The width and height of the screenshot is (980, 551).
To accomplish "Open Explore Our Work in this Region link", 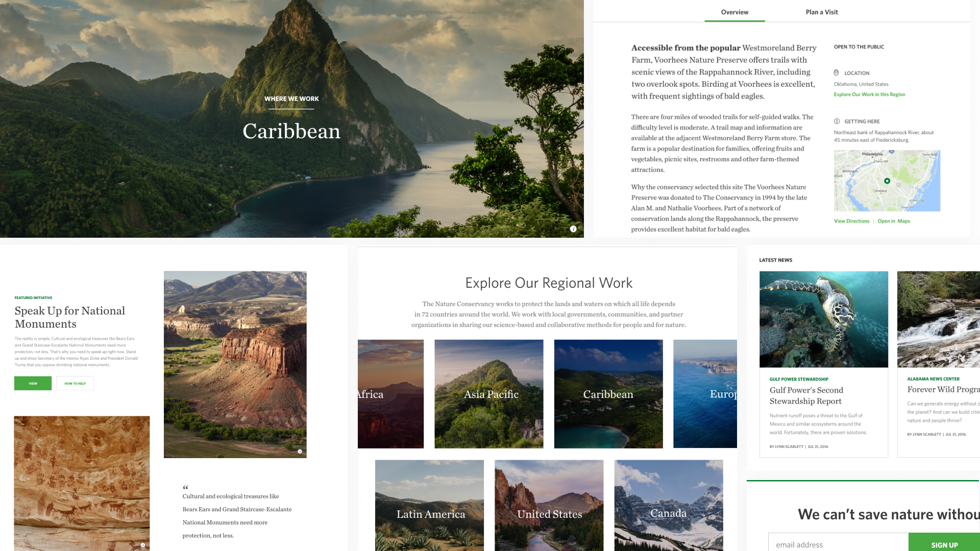I will pos(869,94).
